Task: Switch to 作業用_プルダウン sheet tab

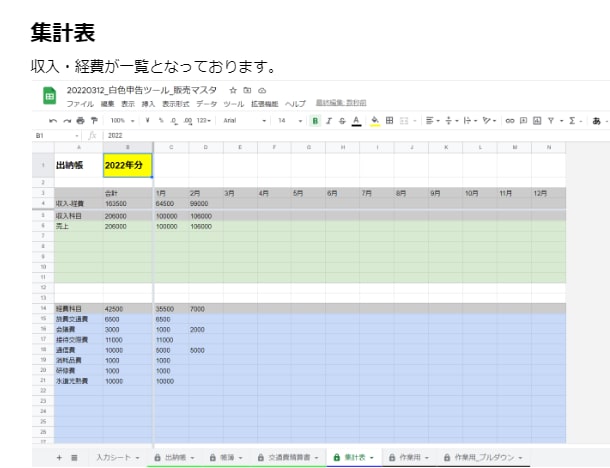Action: coord(484,457)
